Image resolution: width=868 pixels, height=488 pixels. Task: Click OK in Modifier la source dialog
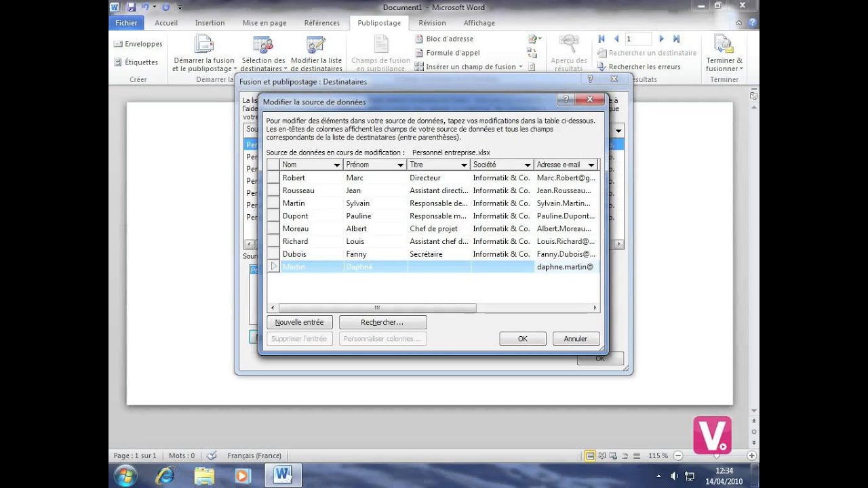523,338
